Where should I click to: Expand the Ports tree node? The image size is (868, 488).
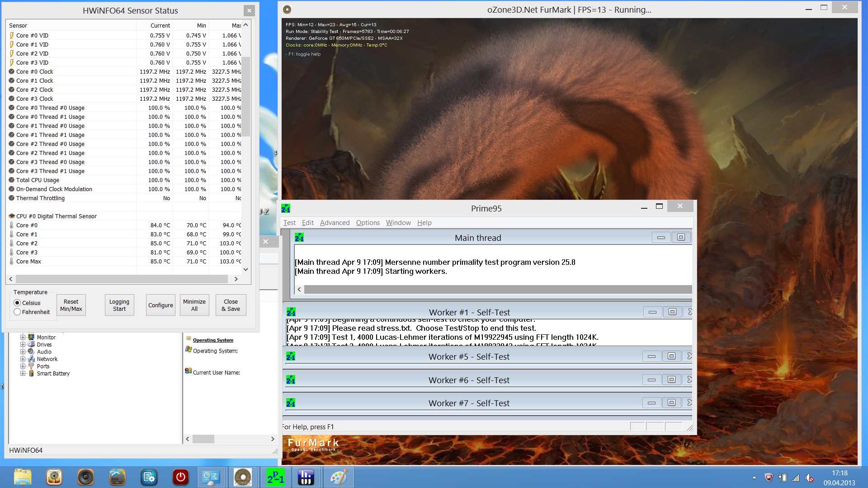coord(23,366)
